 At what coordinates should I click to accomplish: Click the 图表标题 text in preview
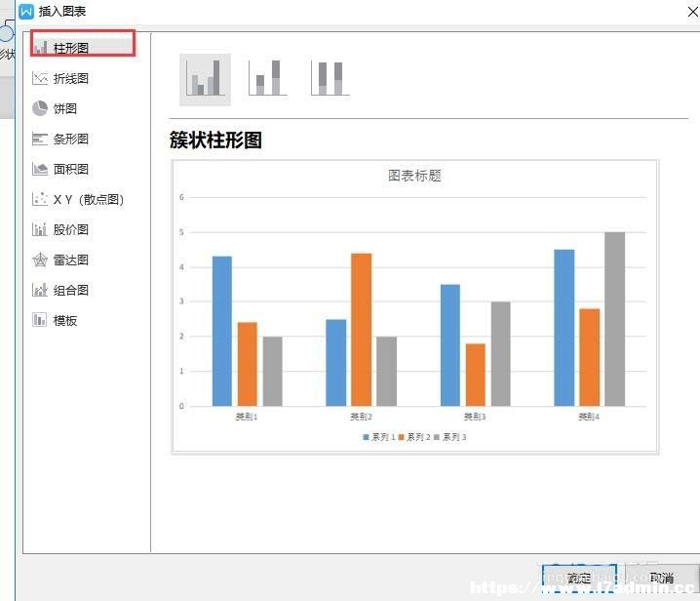point(414,176)
